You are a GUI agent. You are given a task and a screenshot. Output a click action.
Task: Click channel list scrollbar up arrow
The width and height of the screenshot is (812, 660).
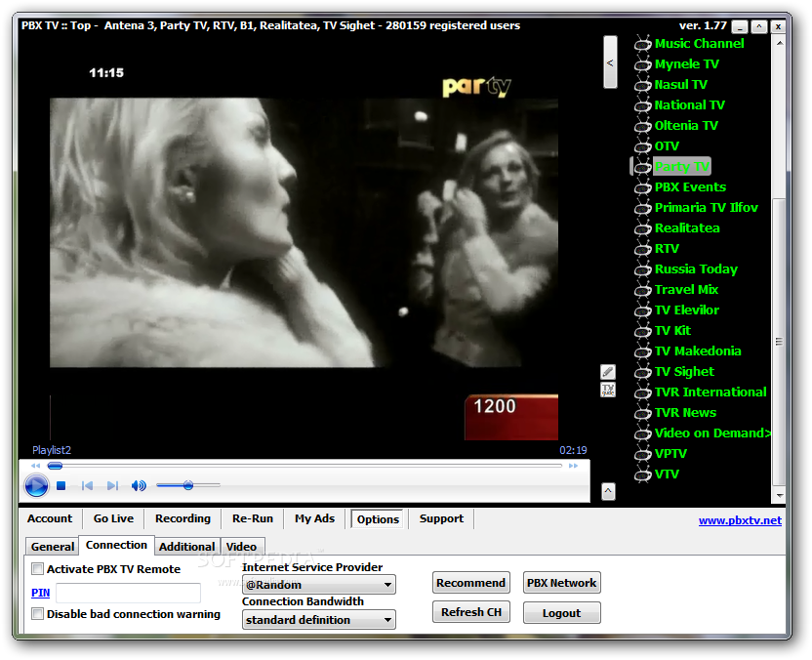pyautogui.click(x=780, y=43)
